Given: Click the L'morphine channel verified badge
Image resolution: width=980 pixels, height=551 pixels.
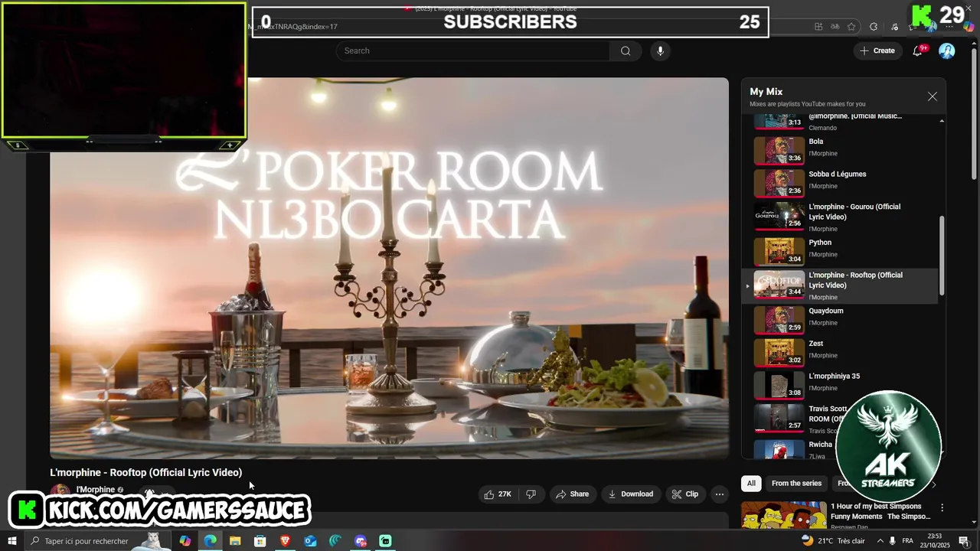Looking at the screenshot, I should [x=120, y=490].
